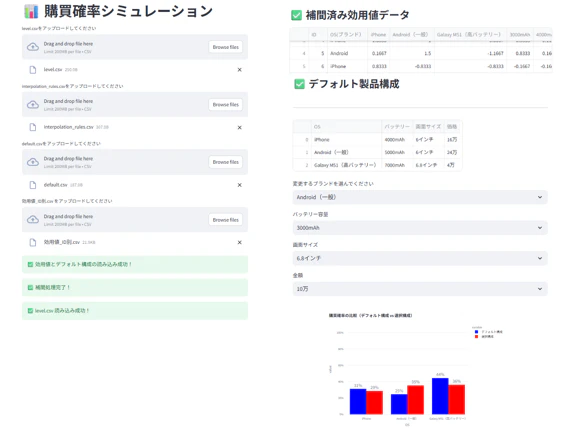Click blue デフォルト構成 legend swatch in chart
581x434 pixels.
477,332
